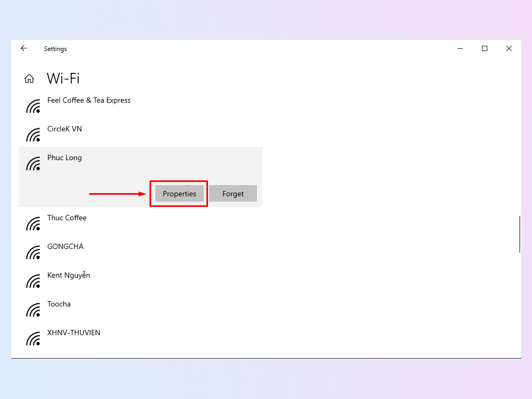Select the Thuc Coffee network name
This screenshot has height=399, width=532.
tap(67, 218)
